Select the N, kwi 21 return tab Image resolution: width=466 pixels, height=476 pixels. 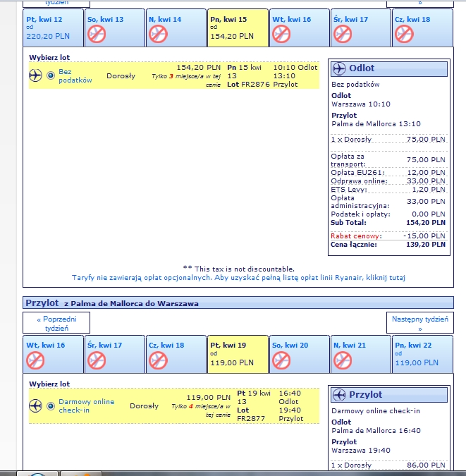pyautogui.click(x=361, y=354)
